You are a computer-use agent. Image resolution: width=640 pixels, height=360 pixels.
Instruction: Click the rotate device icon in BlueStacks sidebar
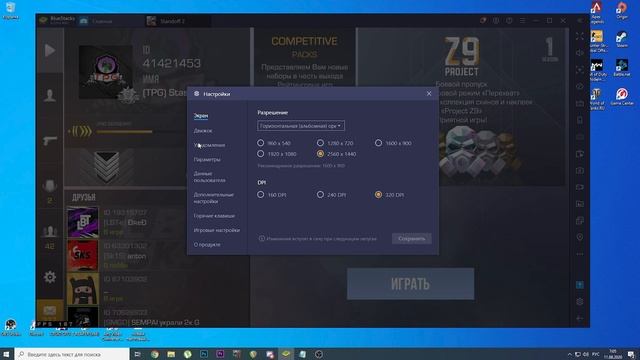(x=580, y=120)
